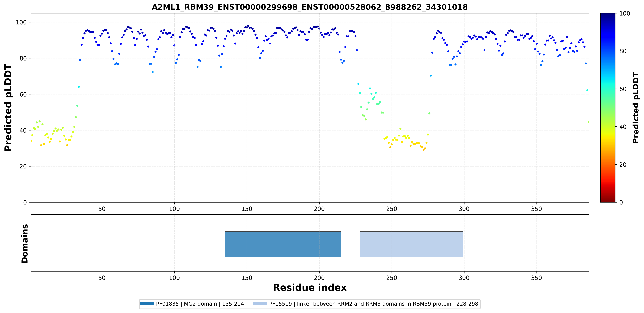Click the 40 tick on the colorbar

623,127
